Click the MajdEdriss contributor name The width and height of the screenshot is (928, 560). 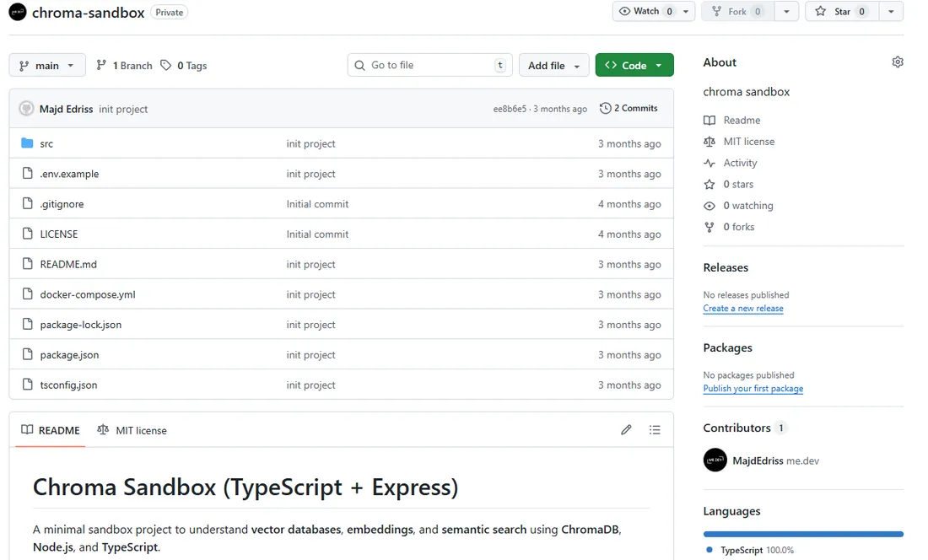coord(758,460)
